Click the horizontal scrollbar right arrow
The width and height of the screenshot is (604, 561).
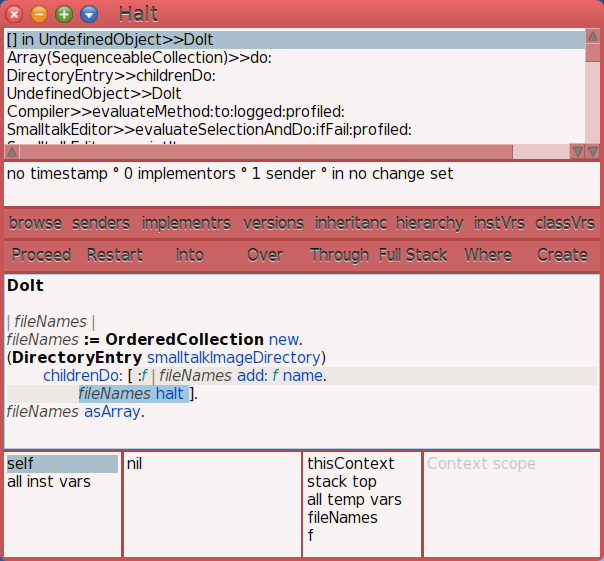(577, 151)
